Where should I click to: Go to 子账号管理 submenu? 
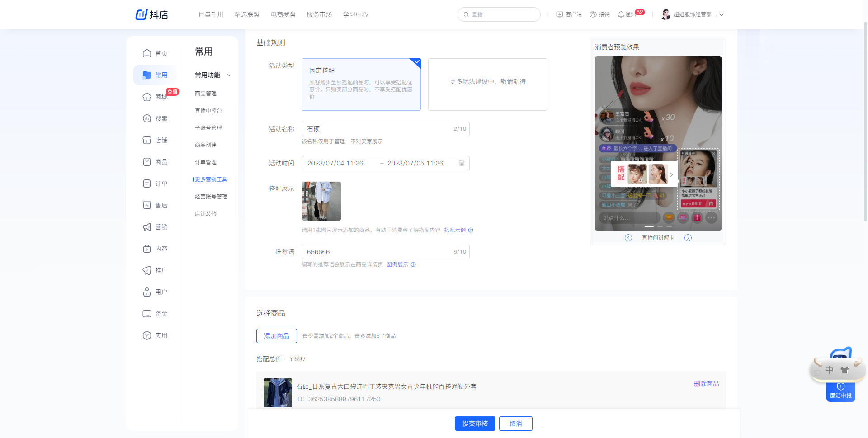point(208,128)
